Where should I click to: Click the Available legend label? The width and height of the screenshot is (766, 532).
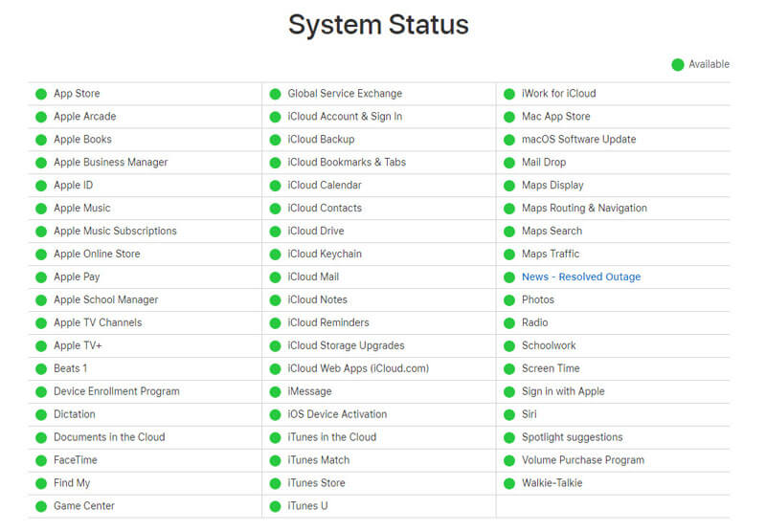click(x=709, y=64)
